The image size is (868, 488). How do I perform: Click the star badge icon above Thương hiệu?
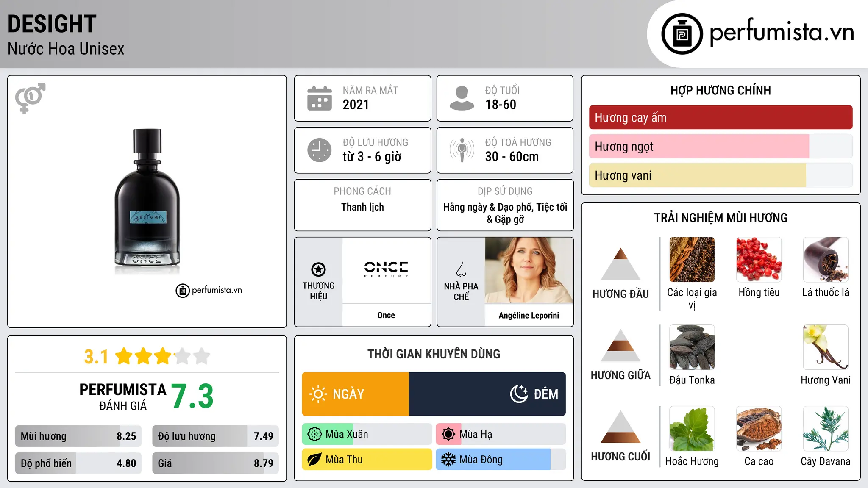tap(318, 269)
